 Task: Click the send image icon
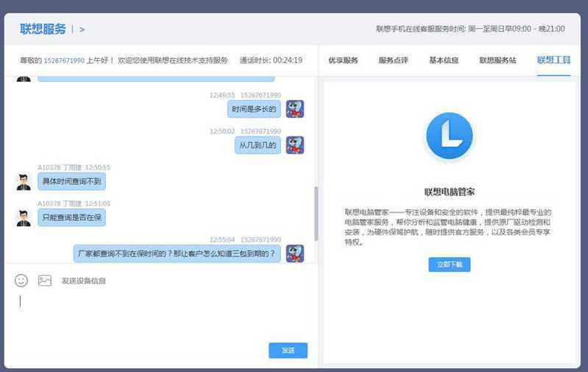click(x=45, y=281)
